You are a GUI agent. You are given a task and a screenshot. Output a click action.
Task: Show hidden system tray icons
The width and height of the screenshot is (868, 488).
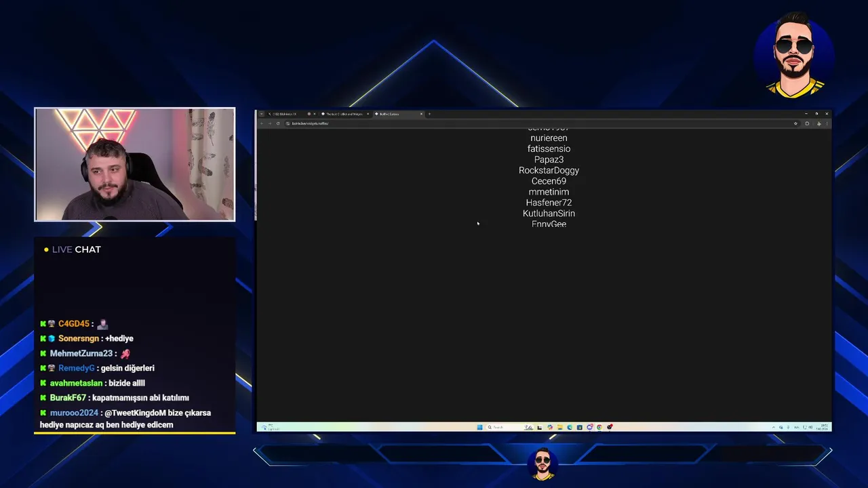pyautogui.click(x=774, y=427)
